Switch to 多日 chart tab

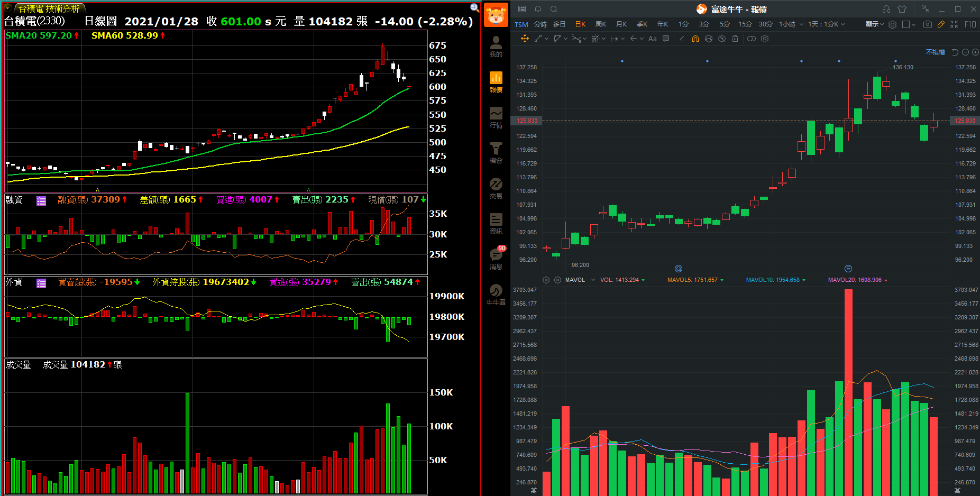560,24
